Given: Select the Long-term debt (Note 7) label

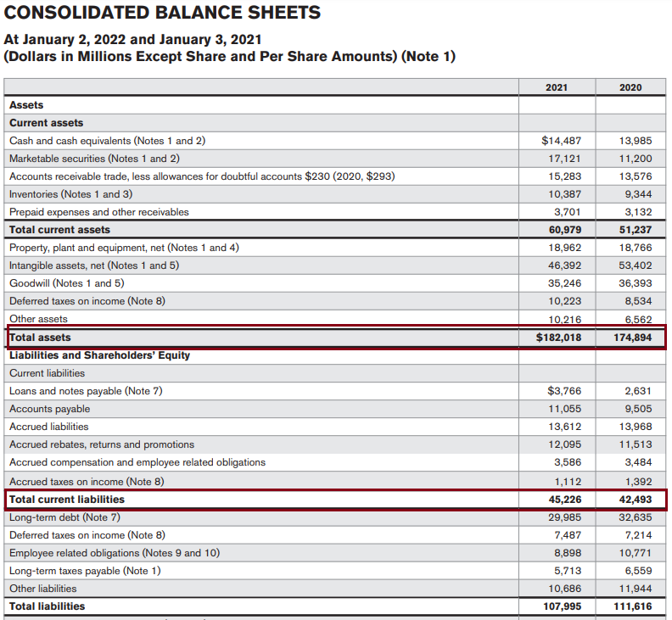Looking at the screenshot, I should 65,517.
